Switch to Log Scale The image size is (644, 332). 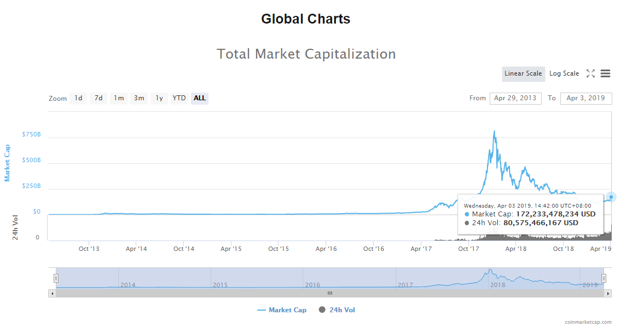(564, 73)
